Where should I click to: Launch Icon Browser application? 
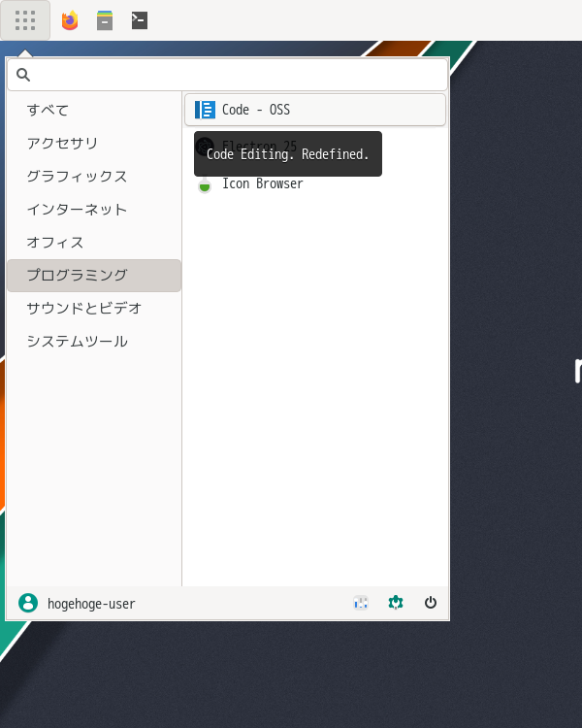(x=315, y=183)
